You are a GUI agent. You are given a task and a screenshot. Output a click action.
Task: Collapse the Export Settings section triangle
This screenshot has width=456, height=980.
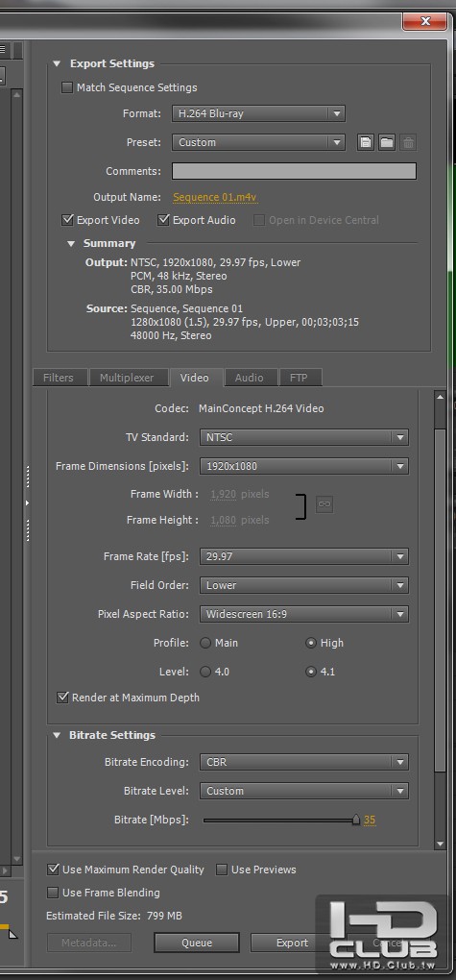(57, 63)
